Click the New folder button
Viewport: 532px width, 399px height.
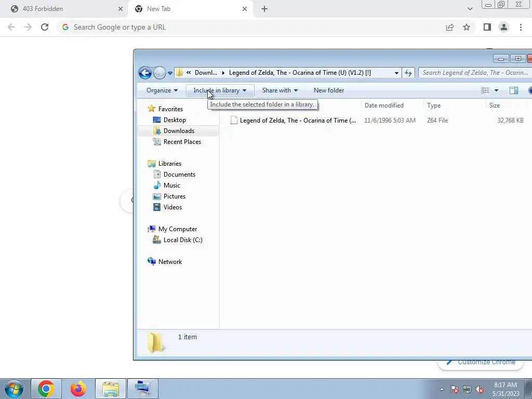click(x=329, y=90)
